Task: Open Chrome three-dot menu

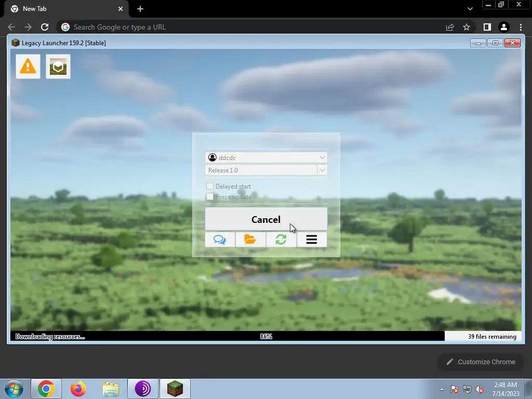Action: 521,27
